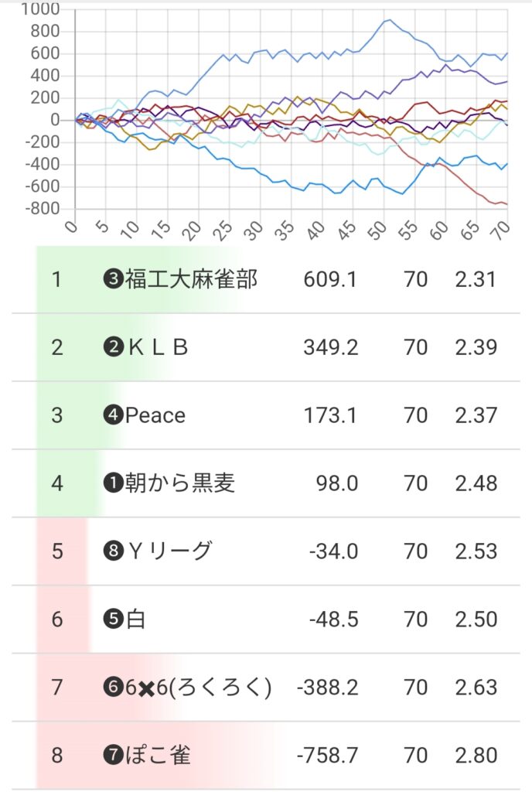Image resolution: width=532 pixels, height=792 pixels.
Task: Click the 609.1 score value
Action: coord(331,279)
